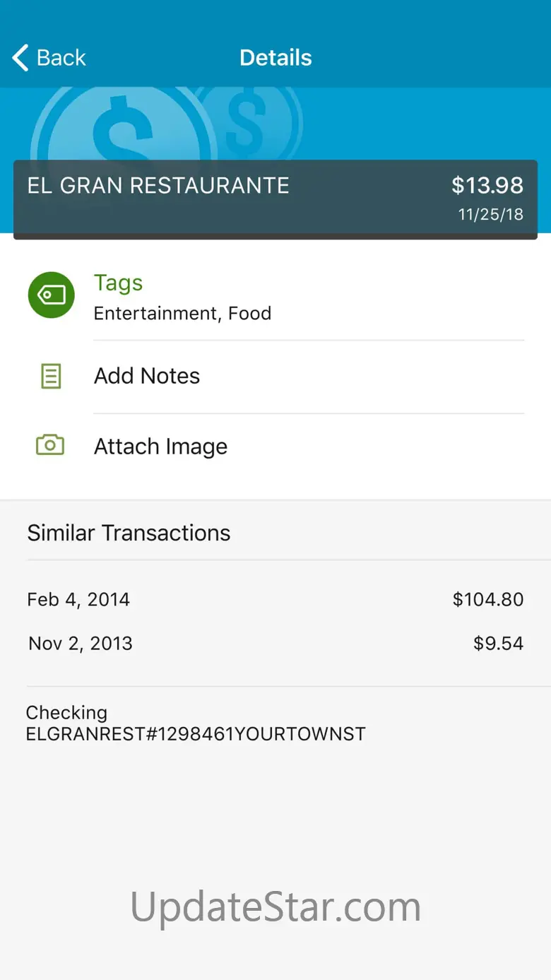Open the Nov 2, 2013 similar transaction
This screenshot has height=980, width=551.
click(x=81, y=644)
